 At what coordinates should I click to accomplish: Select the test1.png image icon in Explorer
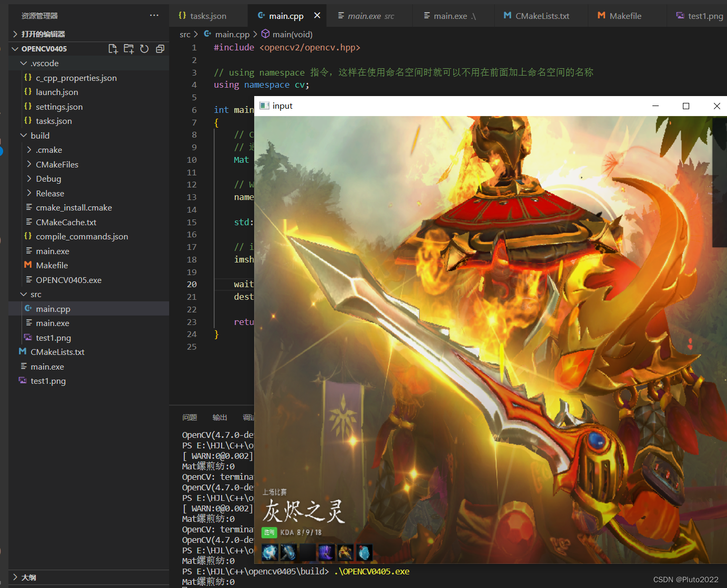pyautogui.click(x=27, y=338)
